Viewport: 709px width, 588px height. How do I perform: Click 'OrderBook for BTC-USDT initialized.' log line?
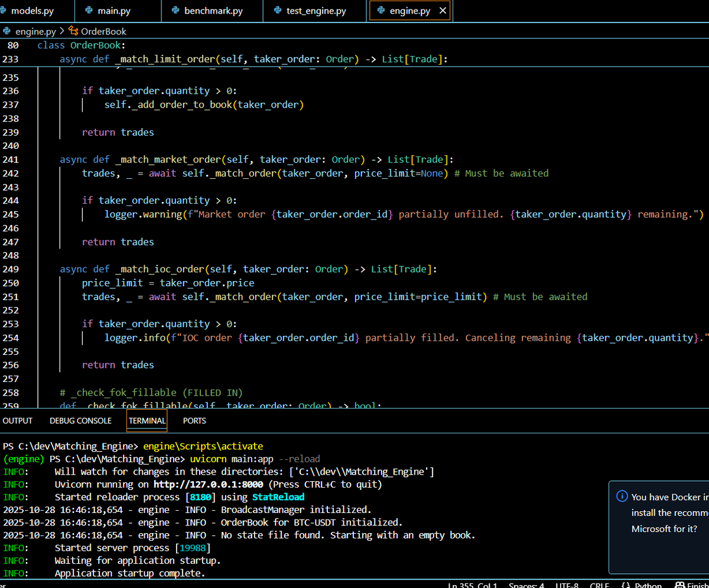(x=312, y=522)
